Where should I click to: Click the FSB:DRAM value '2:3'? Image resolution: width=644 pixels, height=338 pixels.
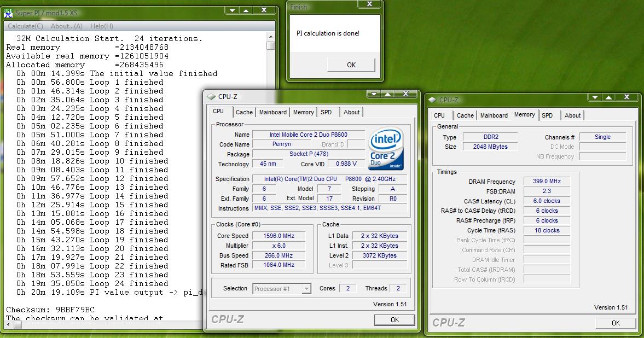(547, 191)
